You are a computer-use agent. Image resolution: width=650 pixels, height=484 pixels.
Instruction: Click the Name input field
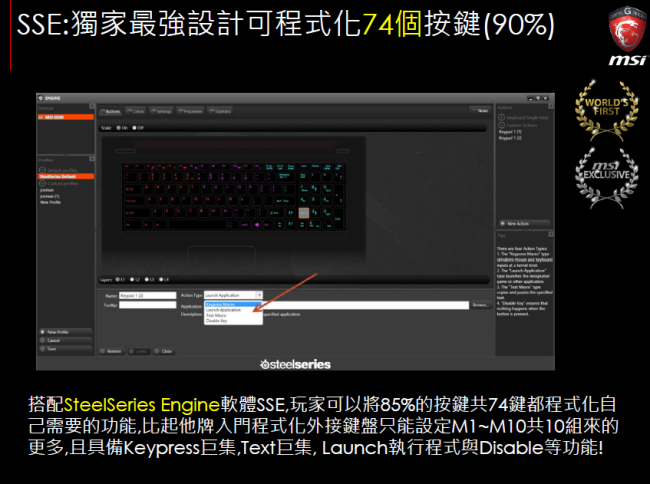tap(148, 295)
